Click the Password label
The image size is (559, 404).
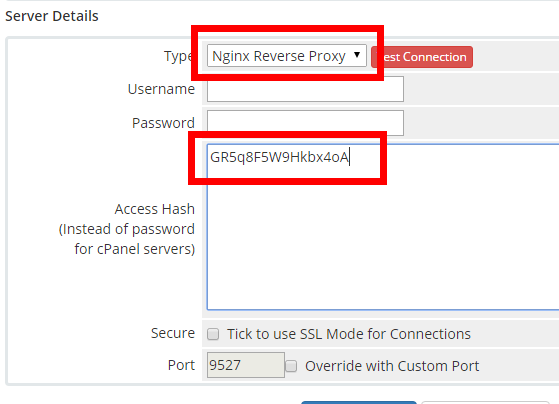163,123
